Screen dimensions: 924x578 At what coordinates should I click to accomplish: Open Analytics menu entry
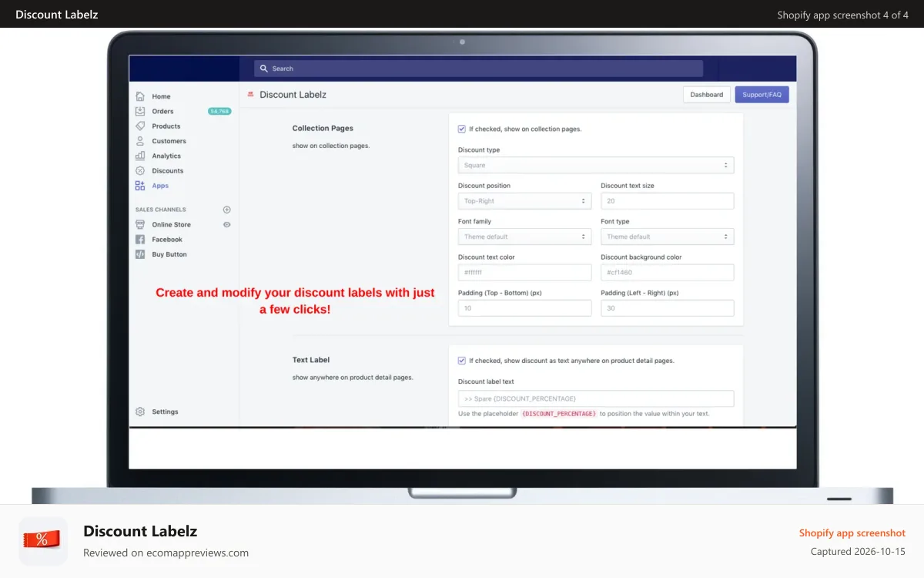tap(166, 156)
